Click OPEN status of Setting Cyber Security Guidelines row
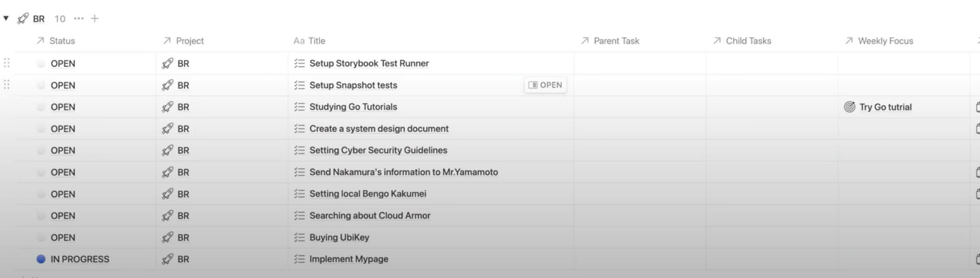 (63, 151)
